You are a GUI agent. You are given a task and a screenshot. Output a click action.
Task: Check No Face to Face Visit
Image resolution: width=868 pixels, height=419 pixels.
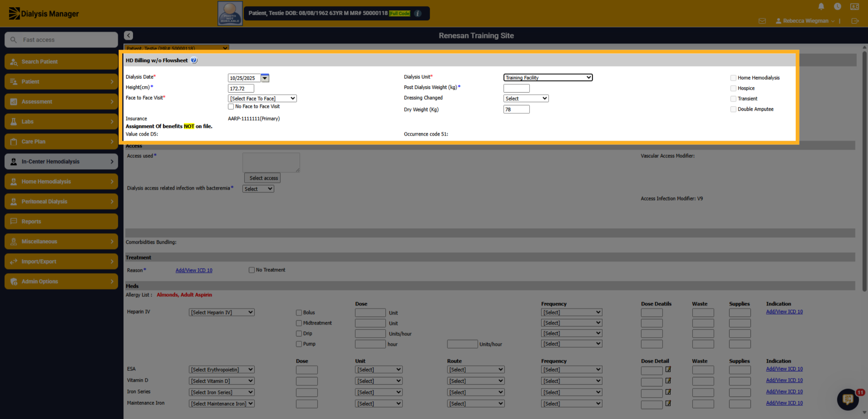tap(231, 106)
